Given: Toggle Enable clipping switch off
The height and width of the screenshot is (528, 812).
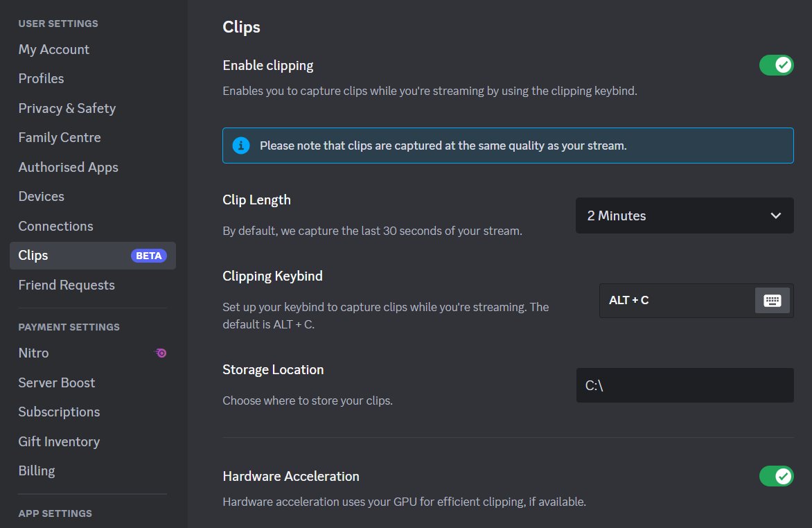Looking at the screenshot, I should click(776, 65).
